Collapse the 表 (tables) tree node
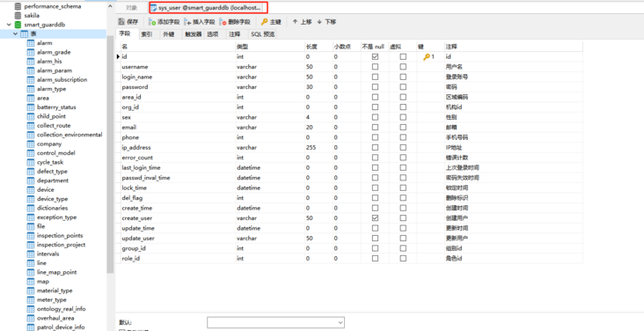The width and height of the screenshot is (644, 331). point(16,33)
